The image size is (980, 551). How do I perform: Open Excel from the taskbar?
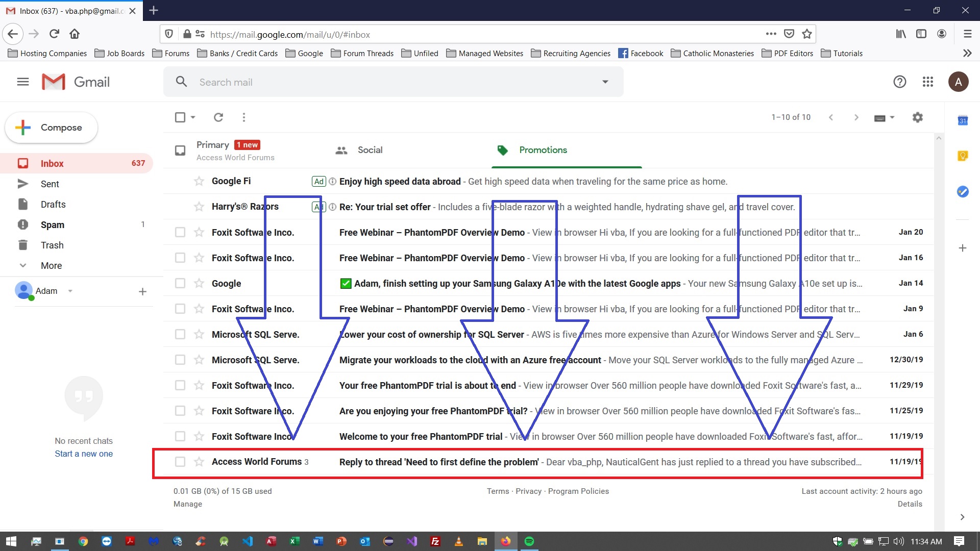pos(295,541)
